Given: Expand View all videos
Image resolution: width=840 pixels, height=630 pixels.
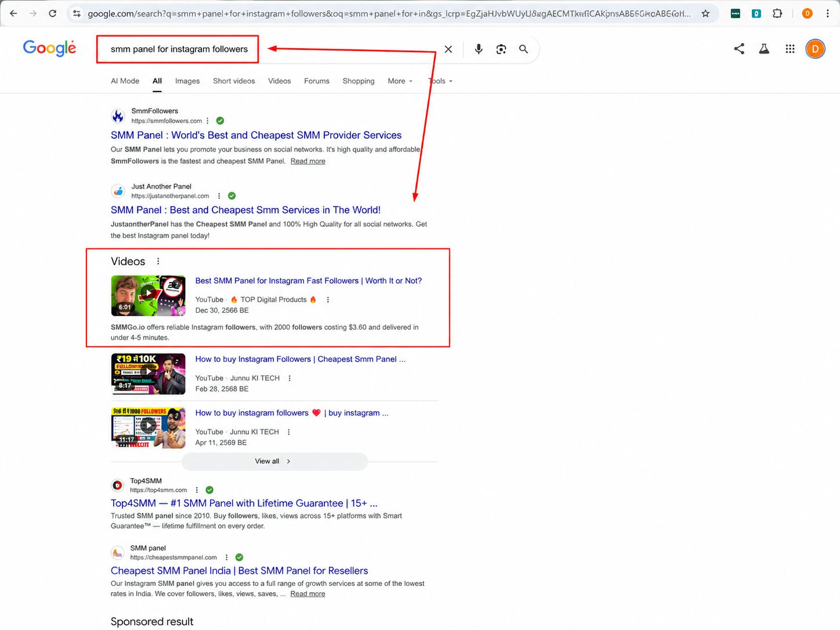Looking at the screenshot, I should 274,461.
